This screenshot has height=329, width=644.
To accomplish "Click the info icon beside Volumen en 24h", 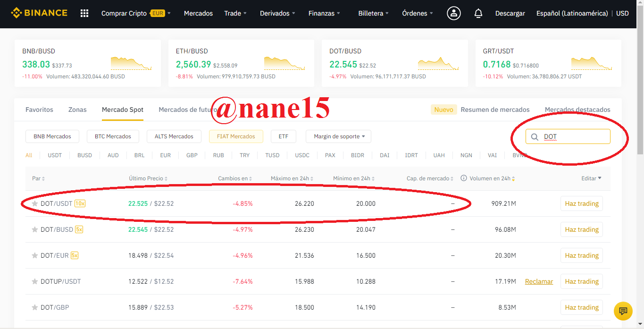I will pyautogui.click(x=464, y=178).
